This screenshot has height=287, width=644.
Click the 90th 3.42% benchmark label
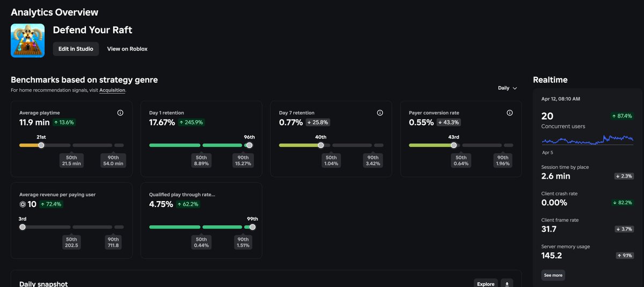point(373,160)
